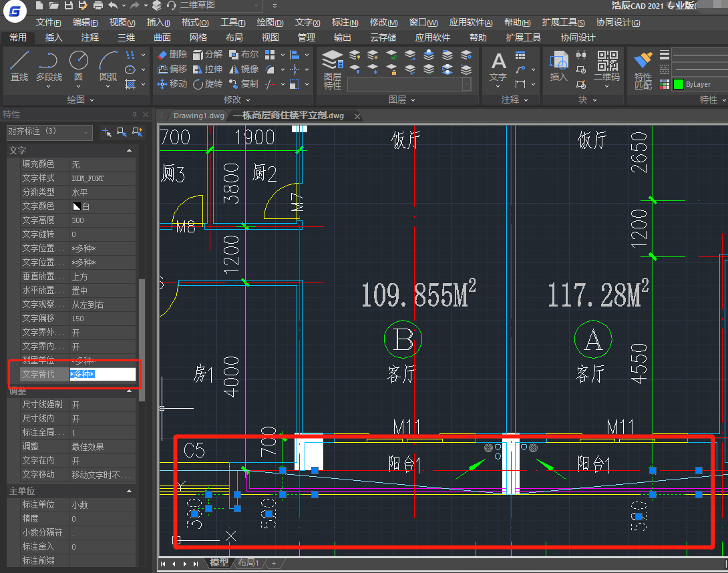Click the print icon in quick access toolbar

click(98, 6)
